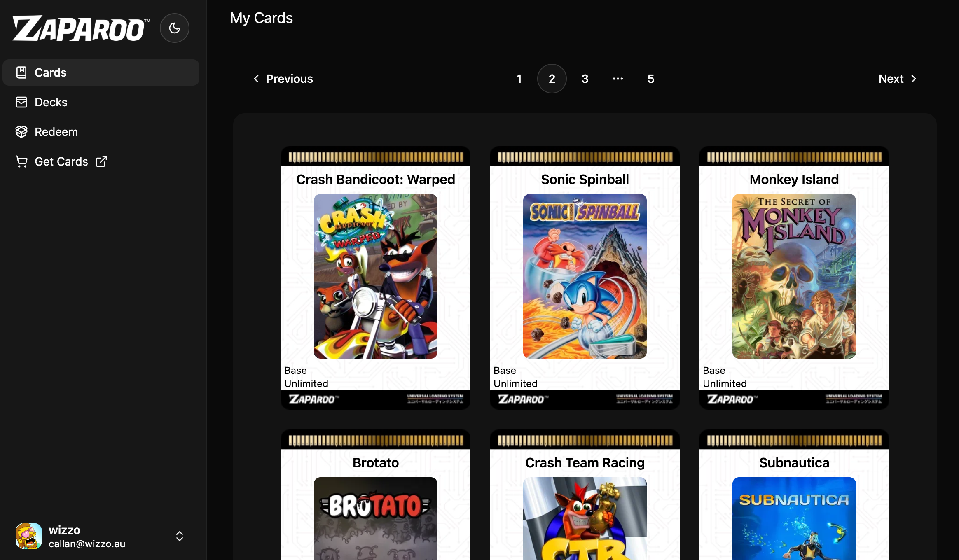Click Zaparoo footer logo on Sonic Spinball card
Image resolution: width=959 pixels, height=560 pixels.
tap(523, 399)
